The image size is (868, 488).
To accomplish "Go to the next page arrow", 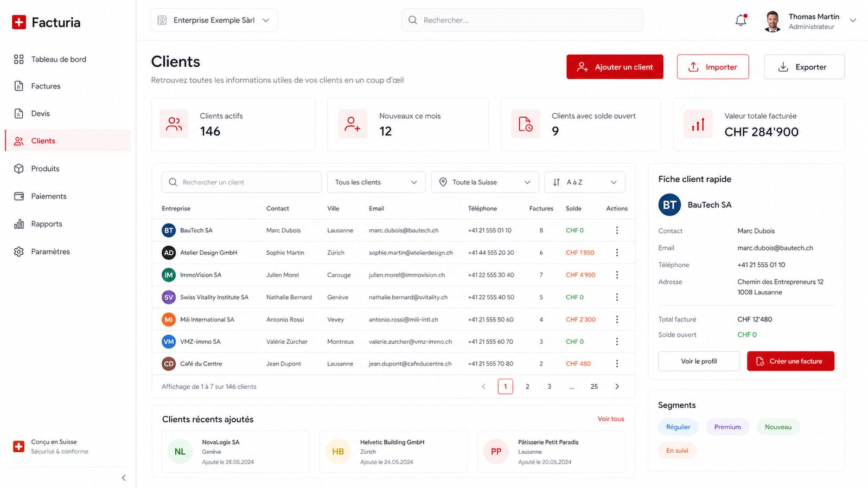I will [x=617, y=387].
